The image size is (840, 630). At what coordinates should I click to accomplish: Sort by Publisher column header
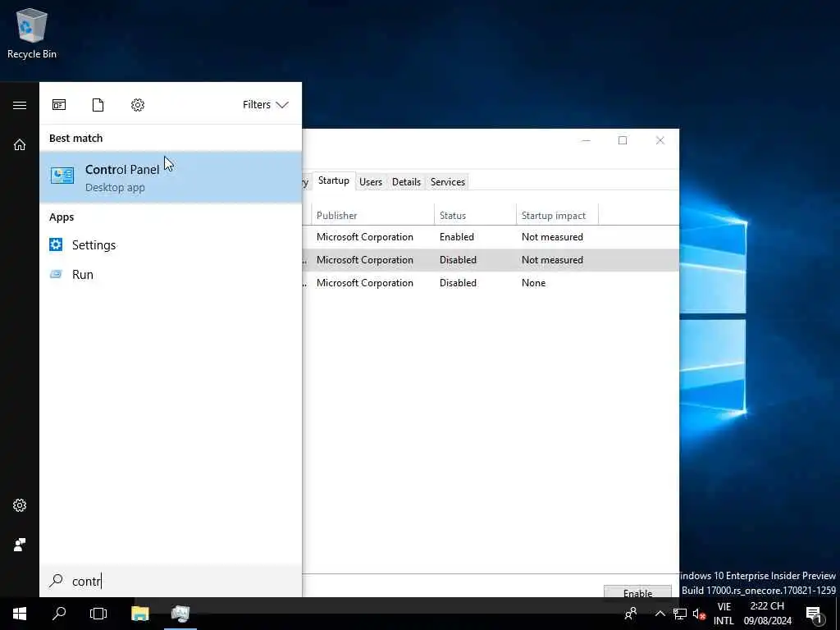373,216
